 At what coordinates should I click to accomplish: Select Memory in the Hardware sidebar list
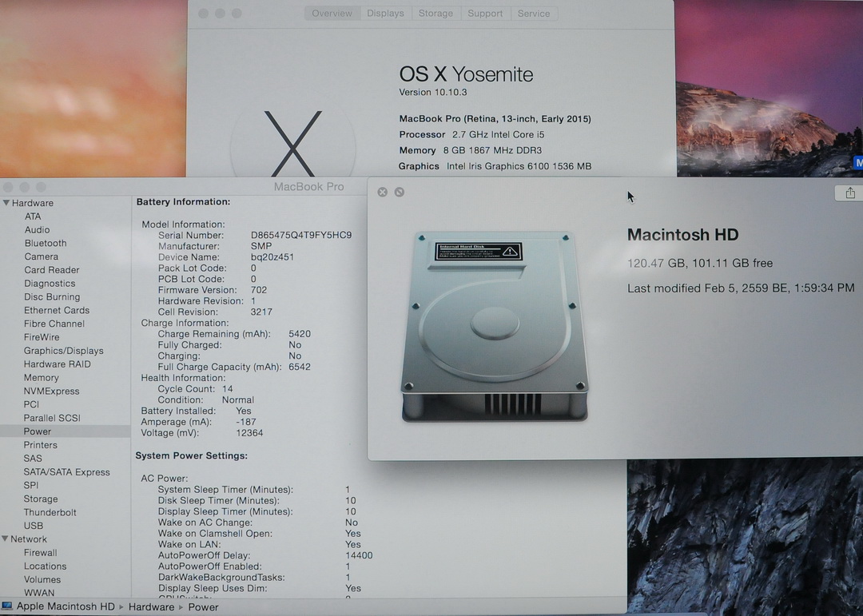tap(41, 378)
